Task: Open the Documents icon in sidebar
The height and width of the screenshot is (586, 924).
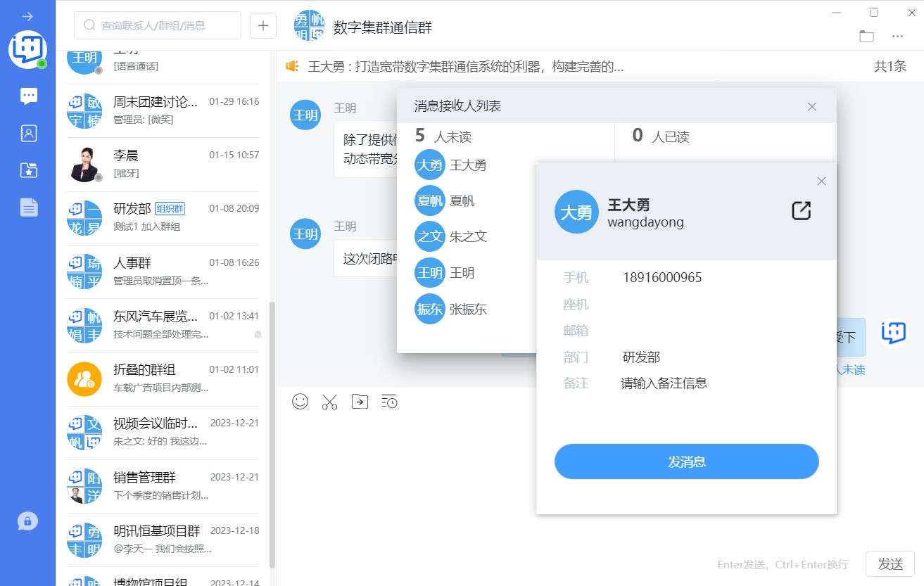Action: point(29,207)
